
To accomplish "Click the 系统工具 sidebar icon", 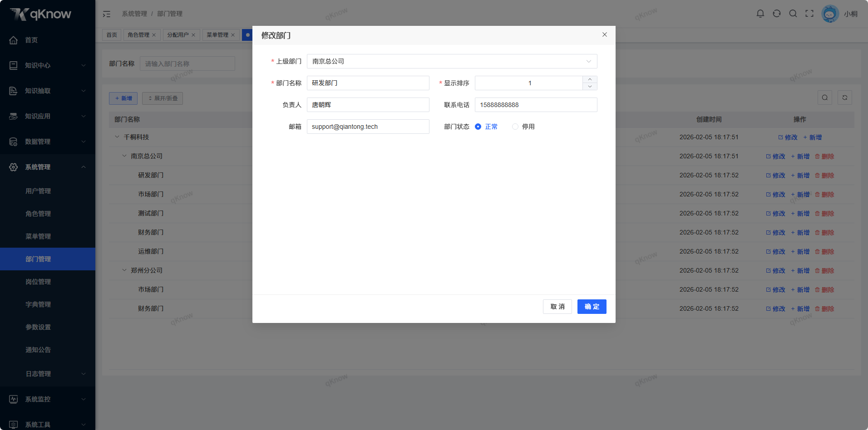I will [14, 425].
